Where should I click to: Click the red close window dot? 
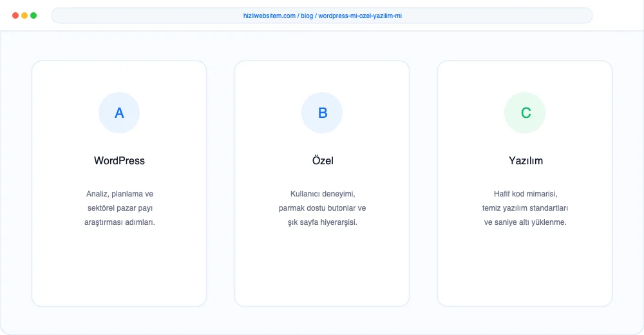pyautogui.click(x=15, y=15)
